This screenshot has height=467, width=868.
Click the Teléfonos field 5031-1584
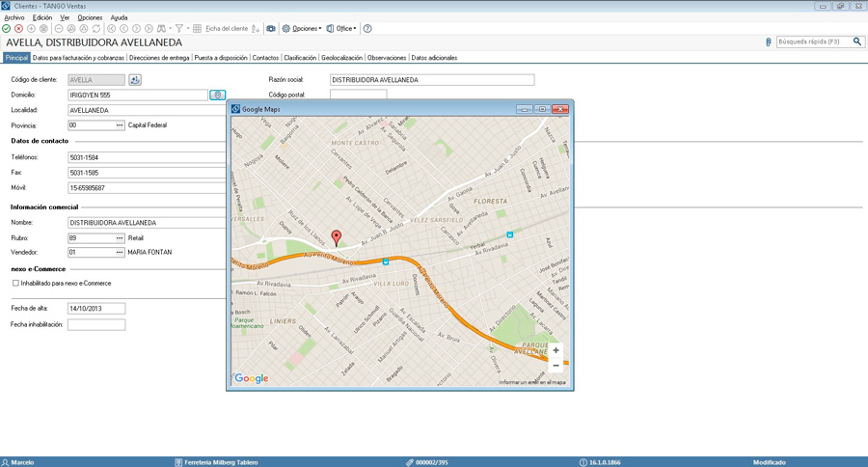[148, 157]
